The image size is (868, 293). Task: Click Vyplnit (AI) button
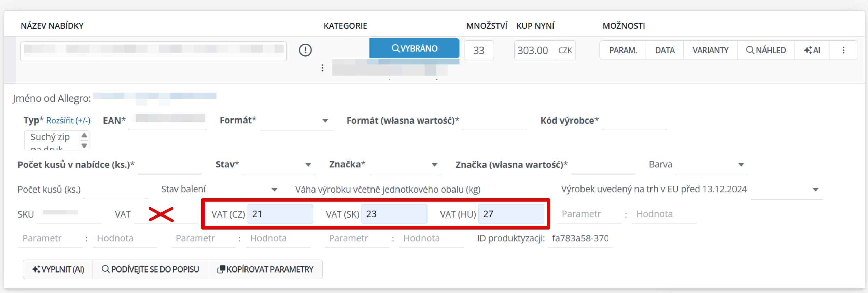tap(58, 269)
